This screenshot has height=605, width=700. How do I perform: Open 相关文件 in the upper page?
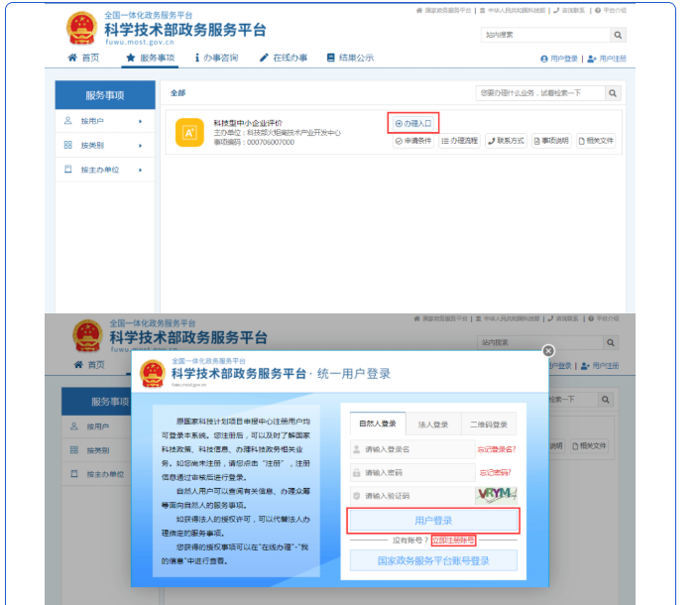pos(596,141)
